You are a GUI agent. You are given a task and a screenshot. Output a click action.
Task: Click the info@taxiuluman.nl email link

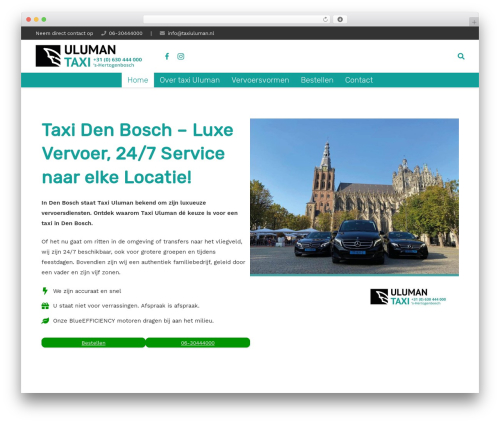(x=191, y=33)
